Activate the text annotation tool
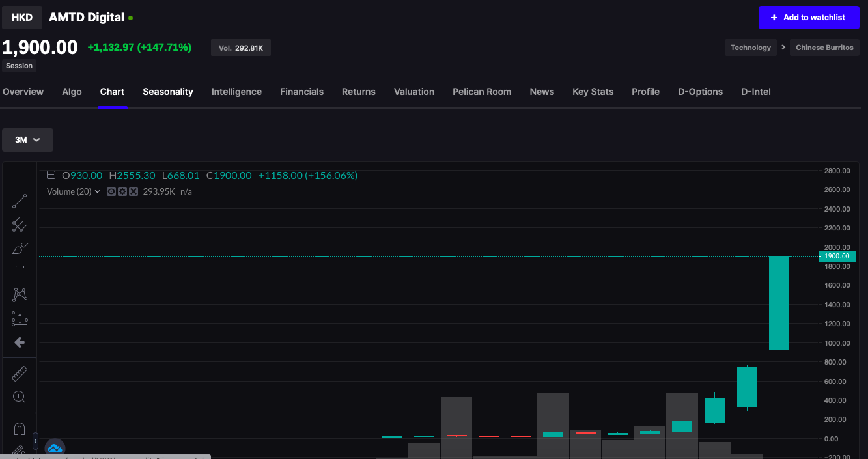The image size is (868, 459). click(20, 271)
